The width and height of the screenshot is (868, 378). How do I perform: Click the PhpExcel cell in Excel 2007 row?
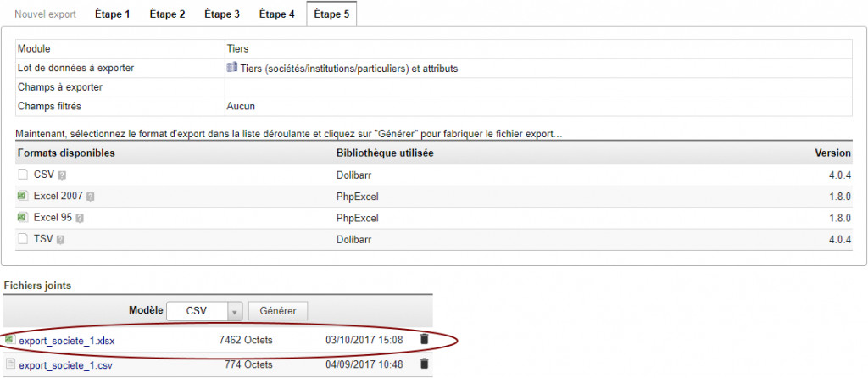tap(358, 197)
